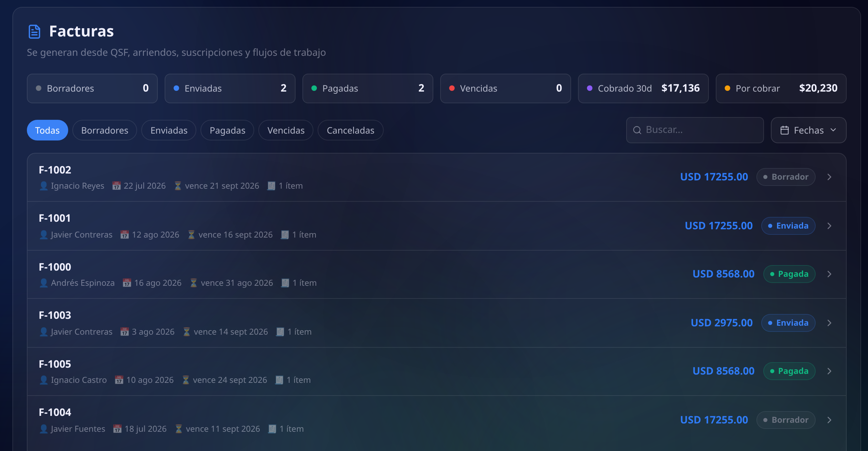
Task: Switch to the Vencidas filter tab
Action: [x=286, y=130]
